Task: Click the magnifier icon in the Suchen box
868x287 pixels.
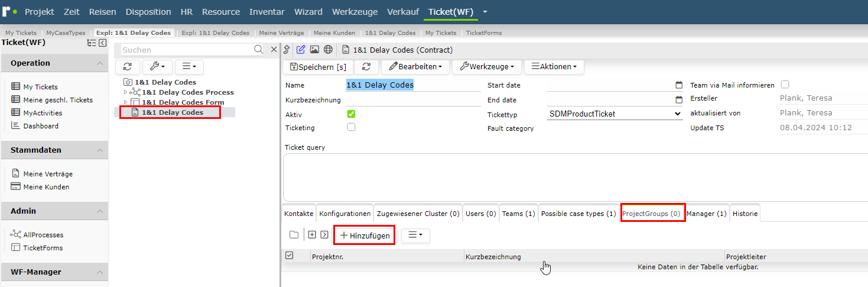Action: point(258,50)
